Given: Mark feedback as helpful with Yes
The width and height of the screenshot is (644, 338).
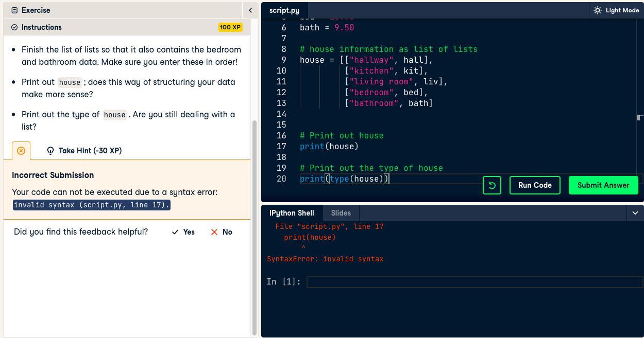Looking at the screenshot, I should pos(183,232).
